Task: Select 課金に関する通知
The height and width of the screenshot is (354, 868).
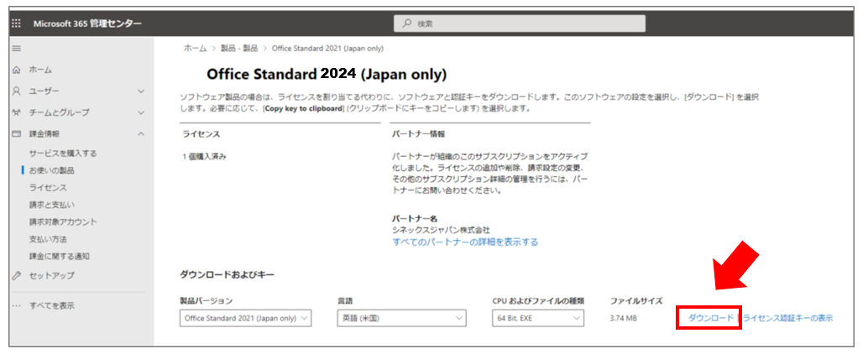Action: tap(60, 257)
